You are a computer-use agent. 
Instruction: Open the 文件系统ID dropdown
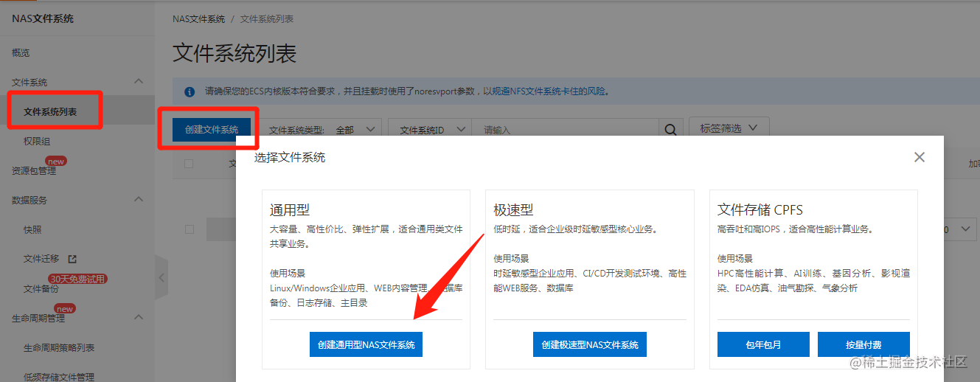[429, 130]
